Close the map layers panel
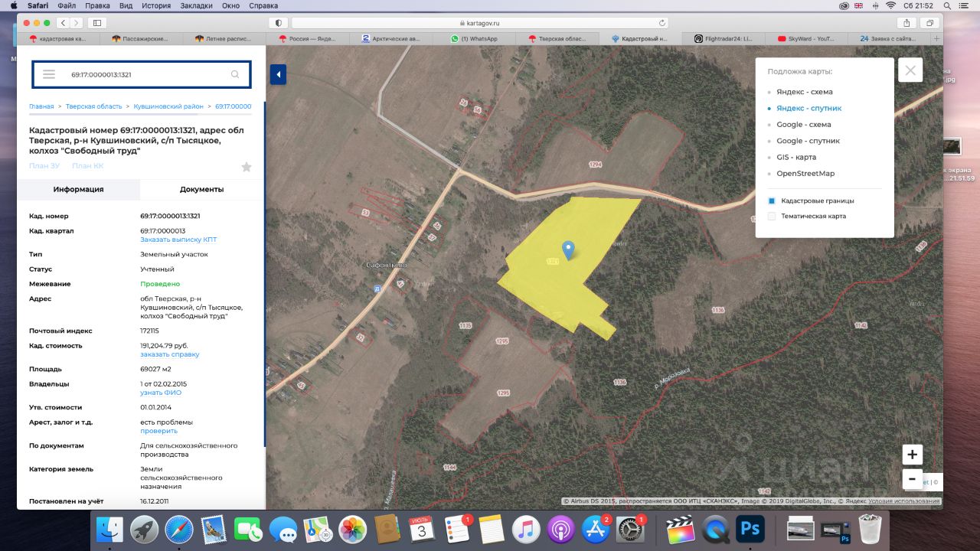Image resolution: width=980 pixels, height=551 pixels. pyautogui.click(x=910, y=70)
